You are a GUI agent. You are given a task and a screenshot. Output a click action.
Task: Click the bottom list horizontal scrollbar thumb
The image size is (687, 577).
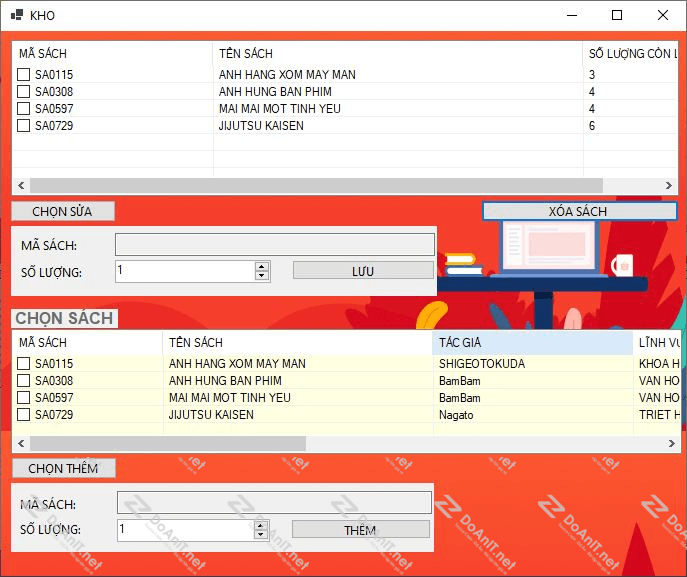168,443
